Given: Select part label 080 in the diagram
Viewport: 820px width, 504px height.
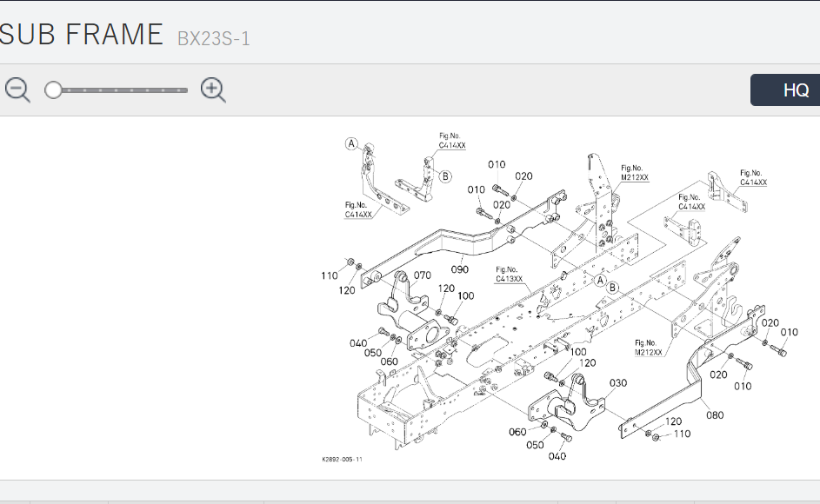Looking at the screenshot, I should pos(715,415).
